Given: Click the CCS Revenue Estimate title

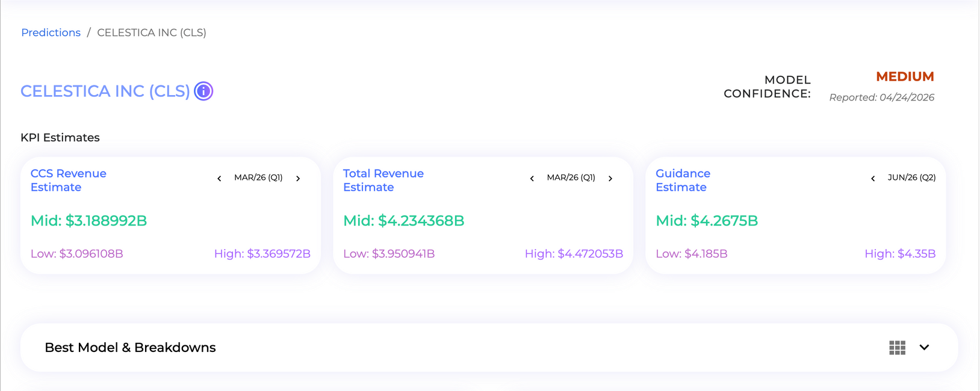Looking at the screenshot, I should [x=68, y=180].
